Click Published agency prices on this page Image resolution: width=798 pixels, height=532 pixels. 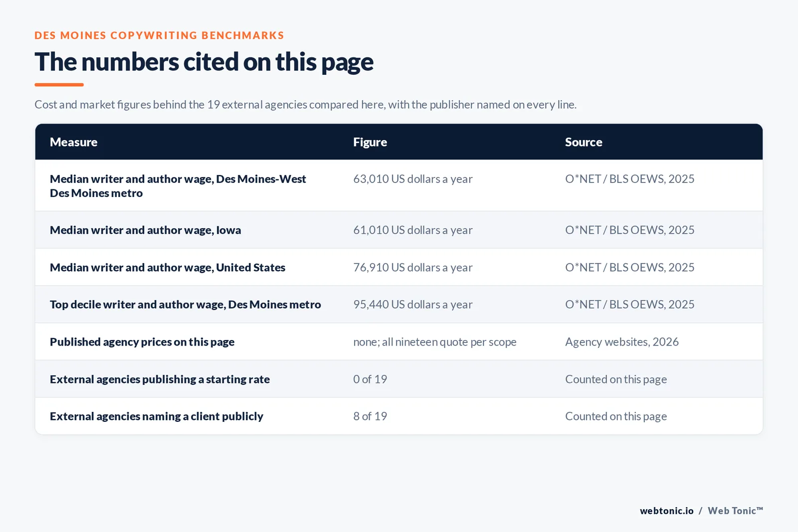tap(142, 342)
